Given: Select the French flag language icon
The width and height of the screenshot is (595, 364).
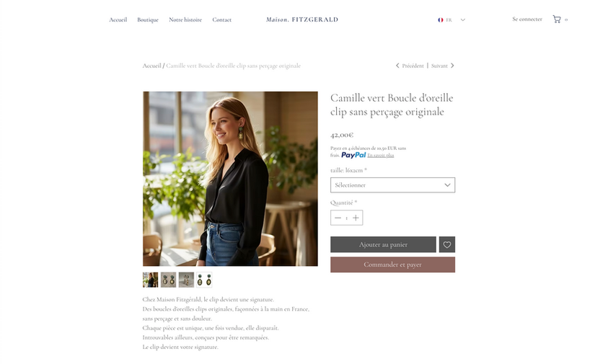Looking at the screenshot, I should [x=441, y=19].
